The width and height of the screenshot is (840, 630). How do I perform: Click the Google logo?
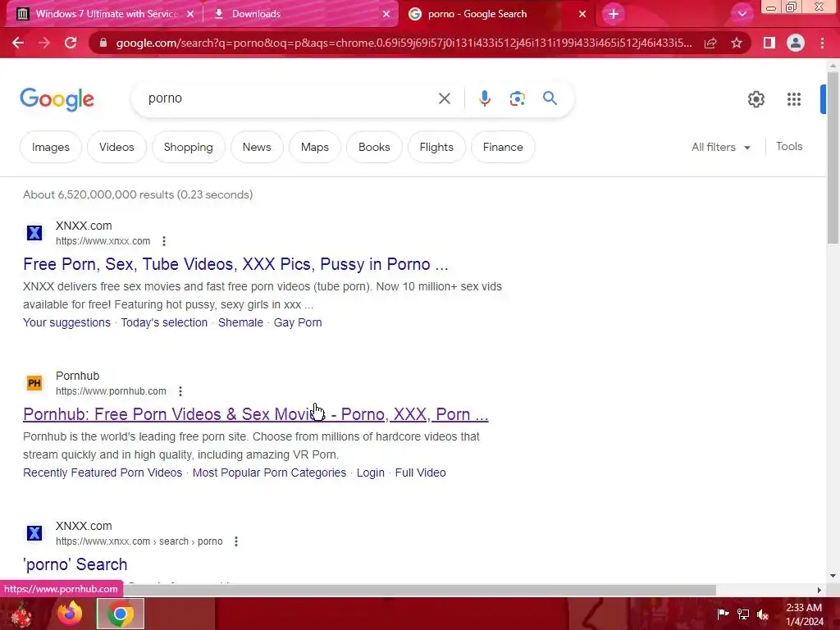pos(57,99)
